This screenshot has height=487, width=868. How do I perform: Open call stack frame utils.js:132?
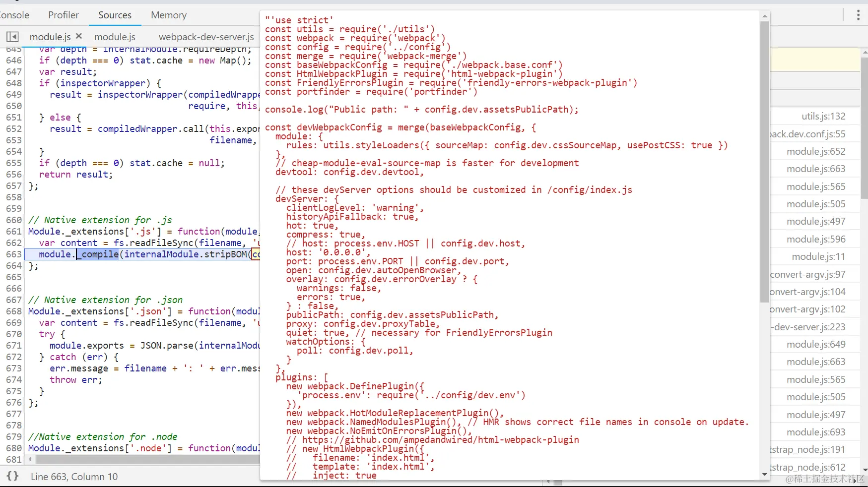point(823,116)
